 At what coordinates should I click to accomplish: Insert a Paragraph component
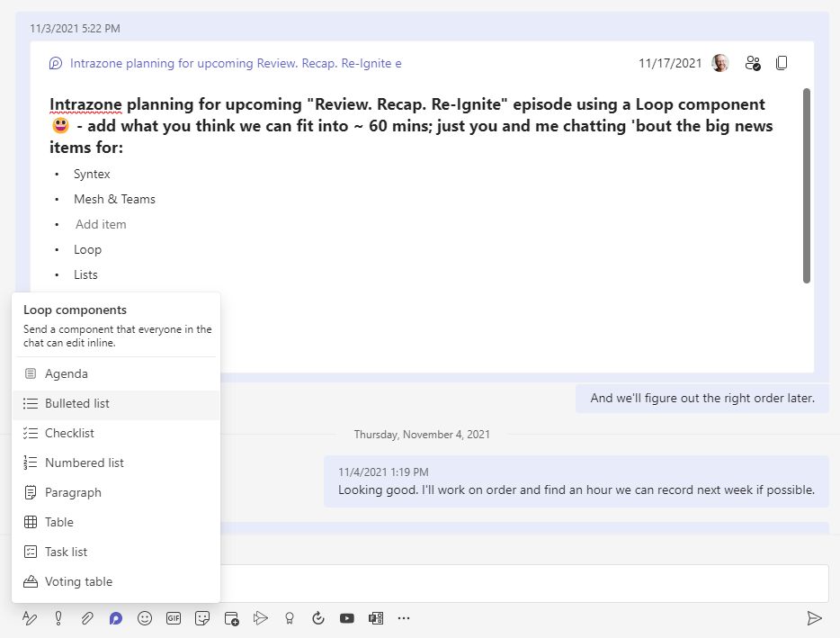[116, 493]
